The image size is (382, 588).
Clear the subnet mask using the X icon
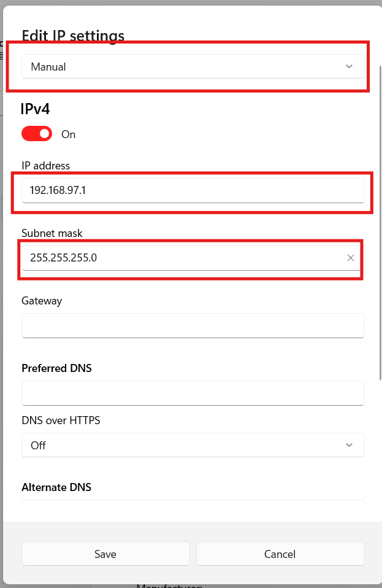(x=351, y=258)
